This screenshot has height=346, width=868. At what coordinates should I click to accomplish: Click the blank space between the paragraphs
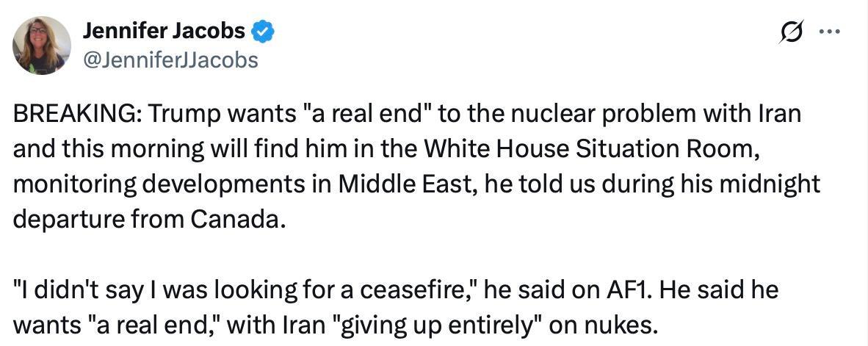tap(416, 256)
